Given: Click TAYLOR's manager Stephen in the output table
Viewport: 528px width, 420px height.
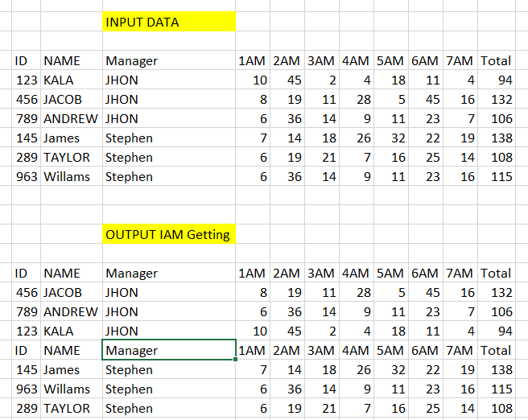Looking at the screenshot, I should point(169,408).
